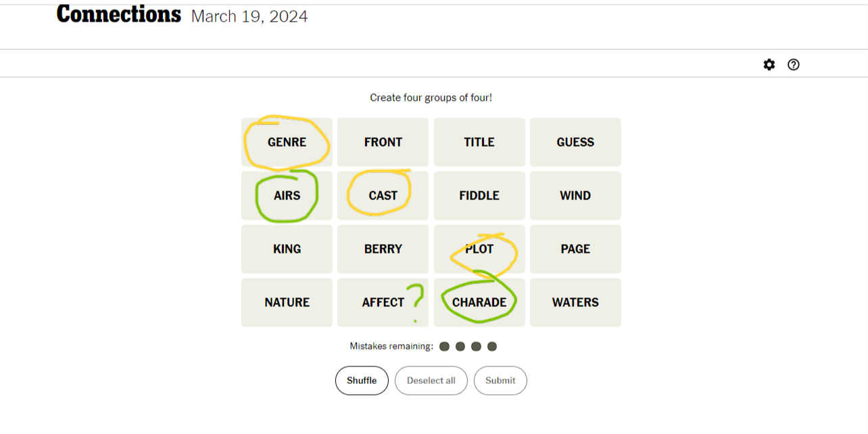Select the KING tile
The width and height of the screenshot is (868, 434).
pos(287,249)
